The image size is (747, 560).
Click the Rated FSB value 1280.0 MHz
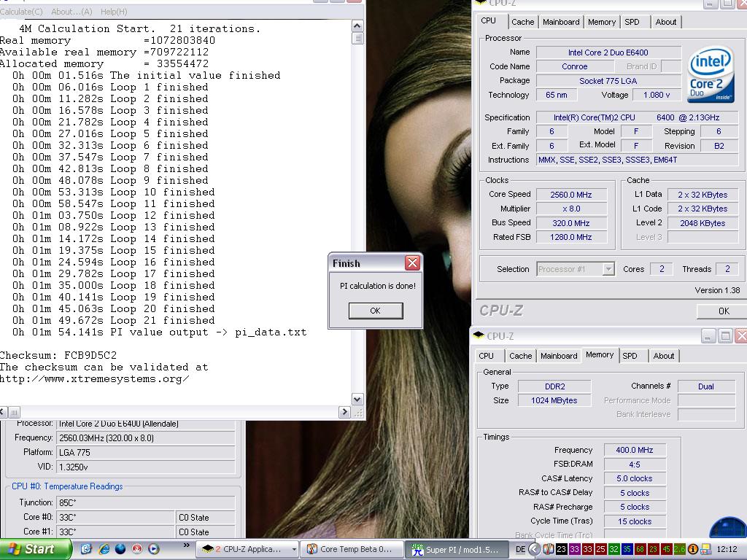[571, 237]
